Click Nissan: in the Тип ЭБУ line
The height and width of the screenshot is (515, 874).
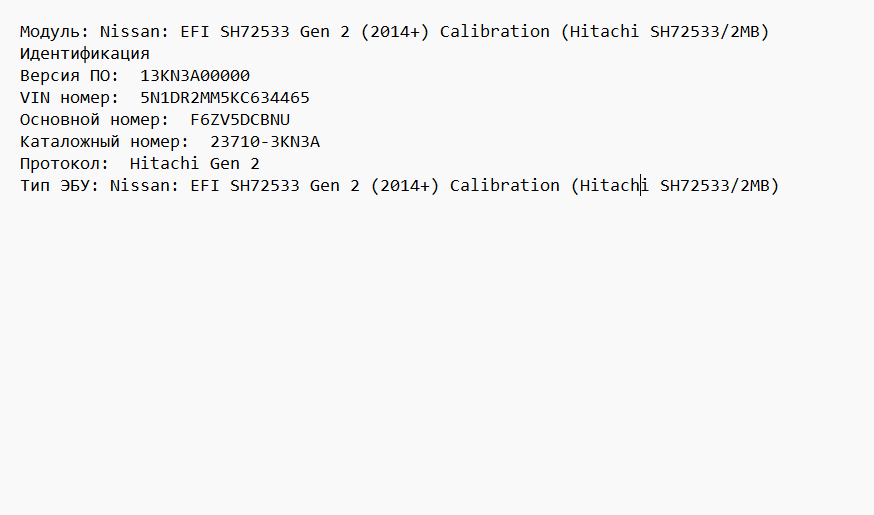point(145,186)
